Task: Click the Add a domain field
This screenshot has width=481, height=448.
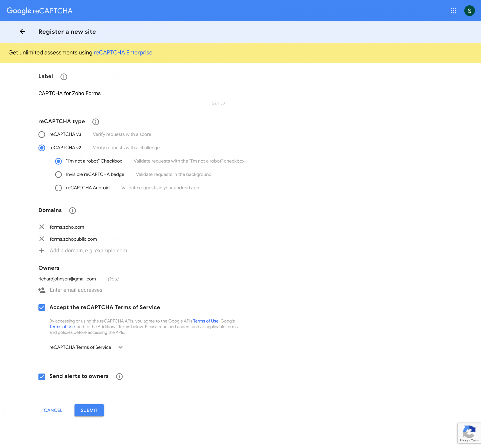Action: [x=88, y=251]
